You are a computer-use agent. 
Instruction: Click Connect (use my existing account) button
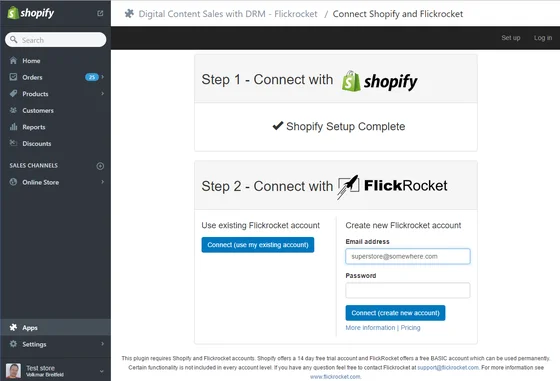click(258, 245)
